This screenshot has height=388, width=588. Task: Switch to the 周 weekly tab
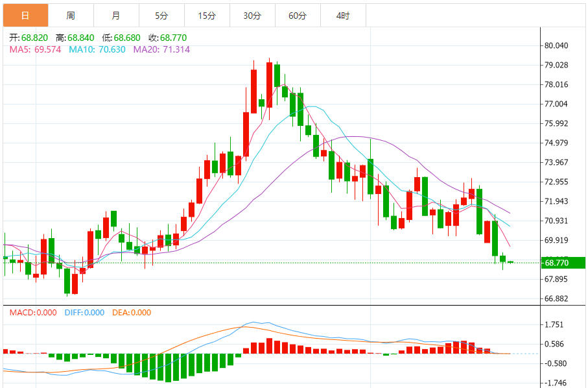[71, 16]
